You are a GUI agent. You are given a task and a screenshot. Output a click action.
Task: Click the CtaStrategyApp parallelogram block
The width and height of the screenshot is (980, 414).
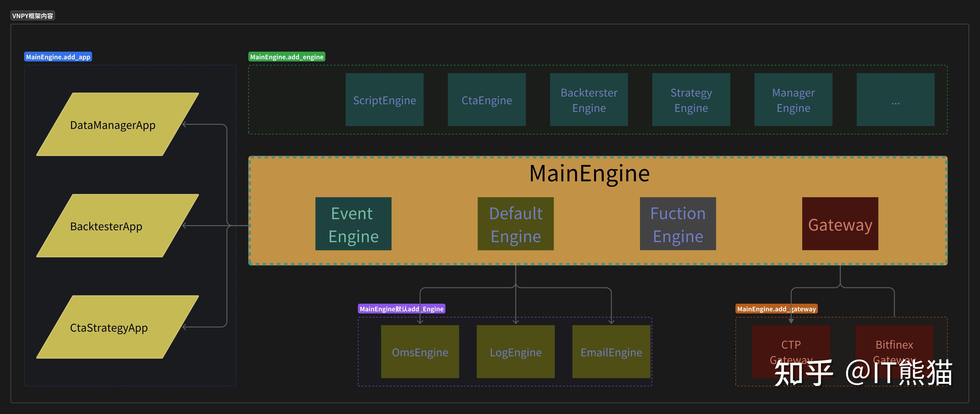[117, 327]
